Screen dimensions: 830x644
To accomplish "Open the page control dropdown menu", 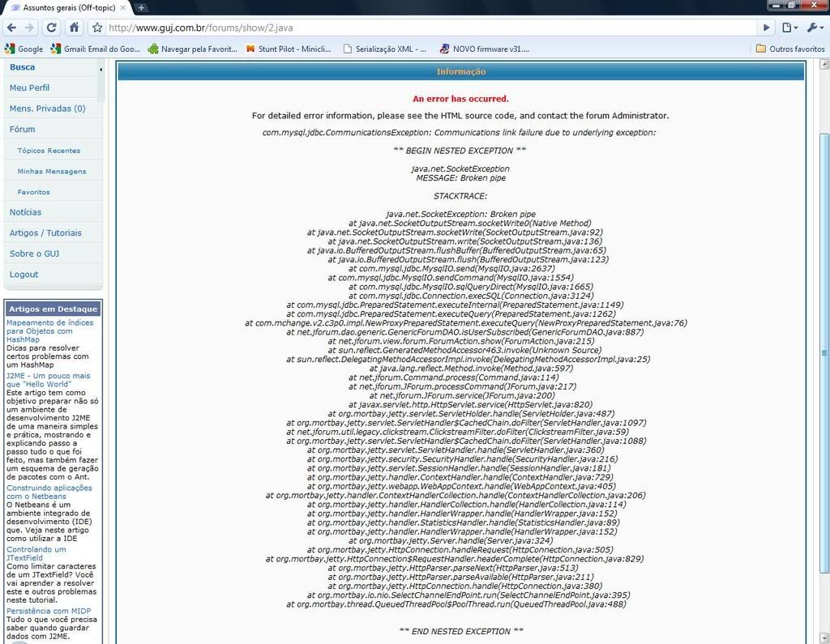I will 789,28.
